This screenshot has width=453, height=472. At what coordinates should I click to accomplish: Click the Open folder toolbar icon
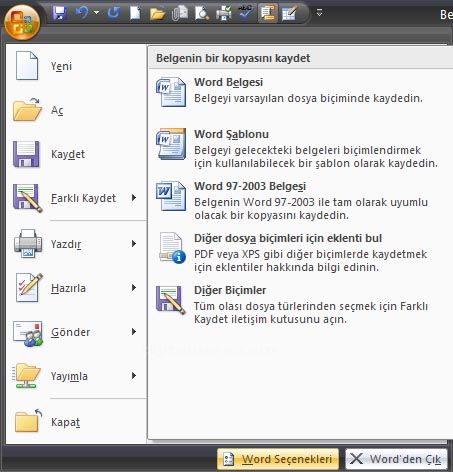[x=157, y=14]
